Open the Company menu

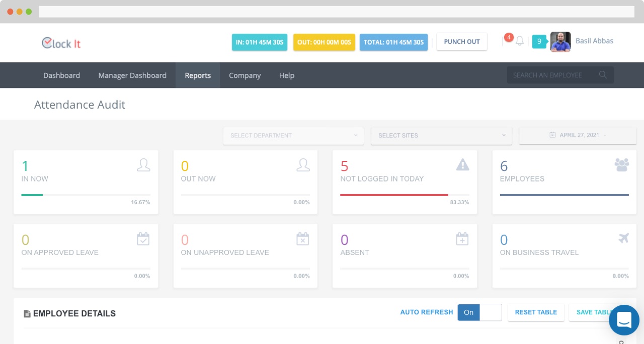point(245,75)
